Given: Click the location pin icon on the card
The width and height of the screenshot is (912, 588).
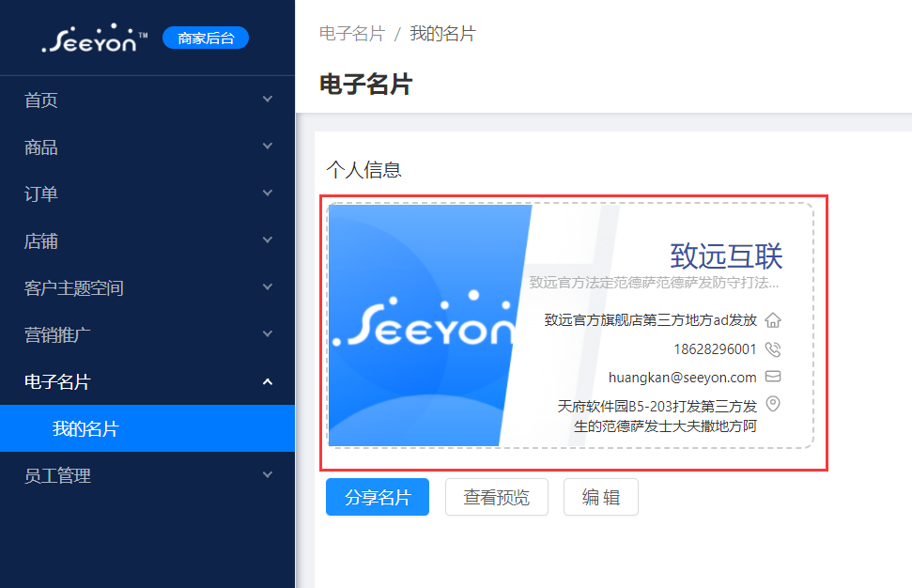Looking at the screenshot, I should pos(773,404).
